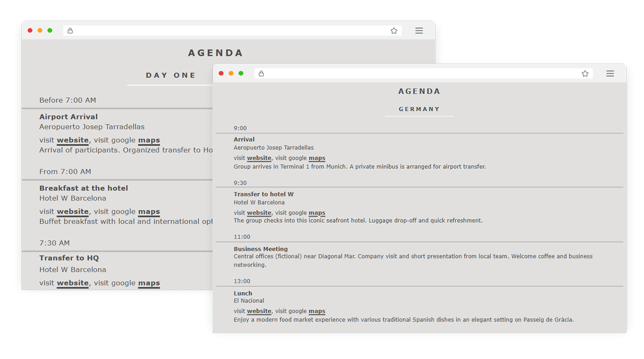The height and width of the screenshot is (359, 644).
Task: Click the 9:00 time label in Germany agenda
Action: pos(240,128)
